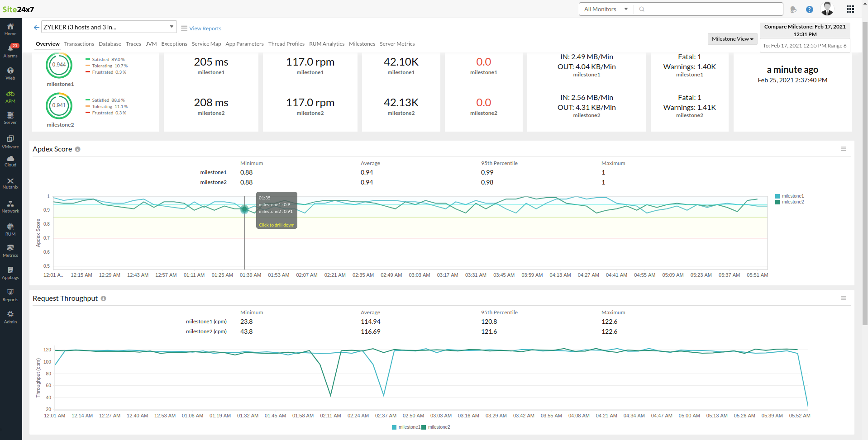Open the AppLogs sidebar icon
Viewport: 868px width, 440px height.
[x=10, y=273]
